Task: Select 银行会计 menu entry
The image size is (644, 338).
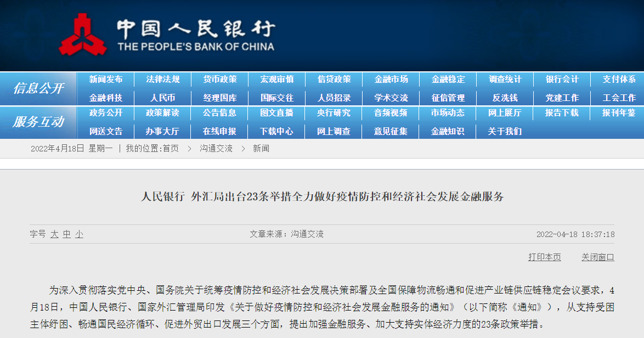Action: pos(562,79)
